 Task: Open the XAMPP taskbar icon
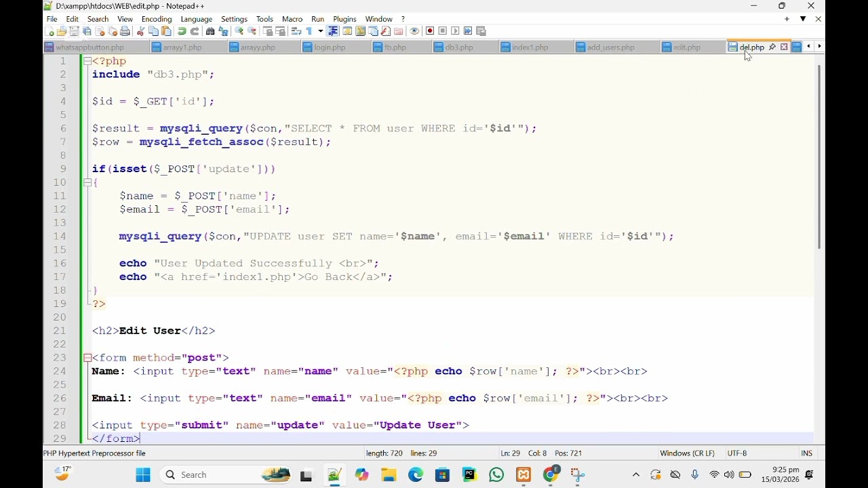[x=524, y=475]
